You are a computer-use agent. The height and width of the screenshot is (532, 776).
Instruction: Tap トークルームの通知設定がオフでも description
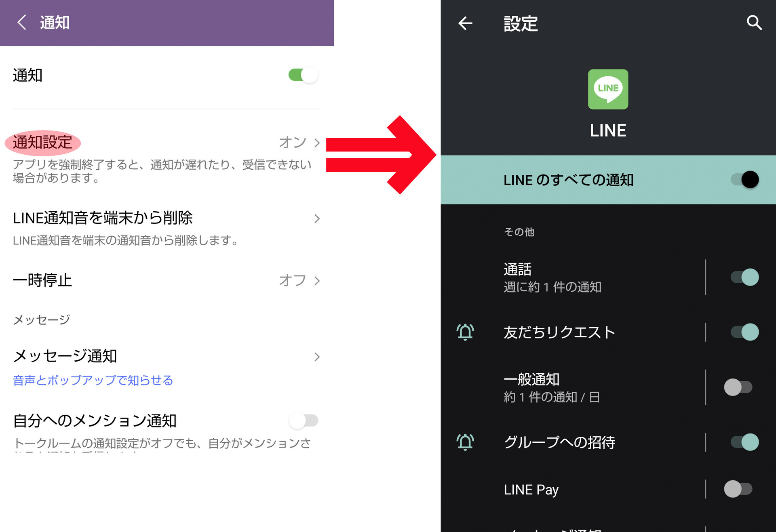(x=162, y=444)
